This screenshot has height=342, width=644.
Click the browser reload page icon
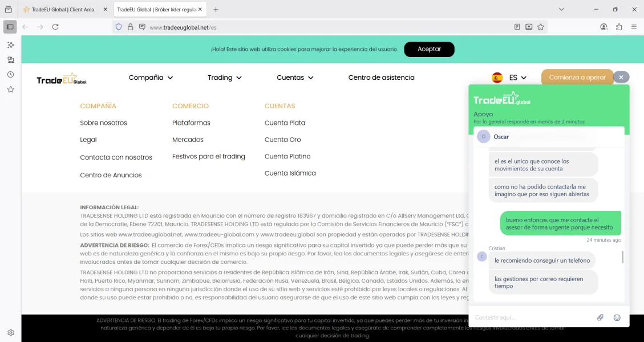click(x=55, y=27)
